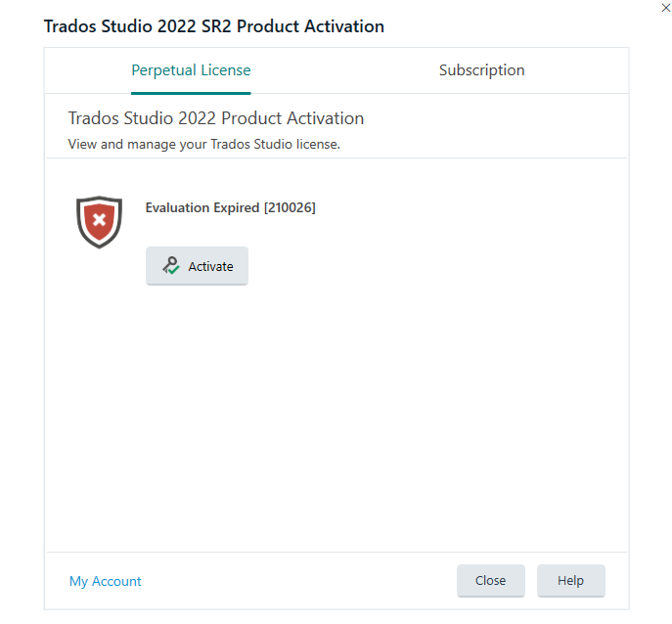Click the red shield expired-license icon
The height and width of the screenshot is (624, 672).
(x=99, y=222)
